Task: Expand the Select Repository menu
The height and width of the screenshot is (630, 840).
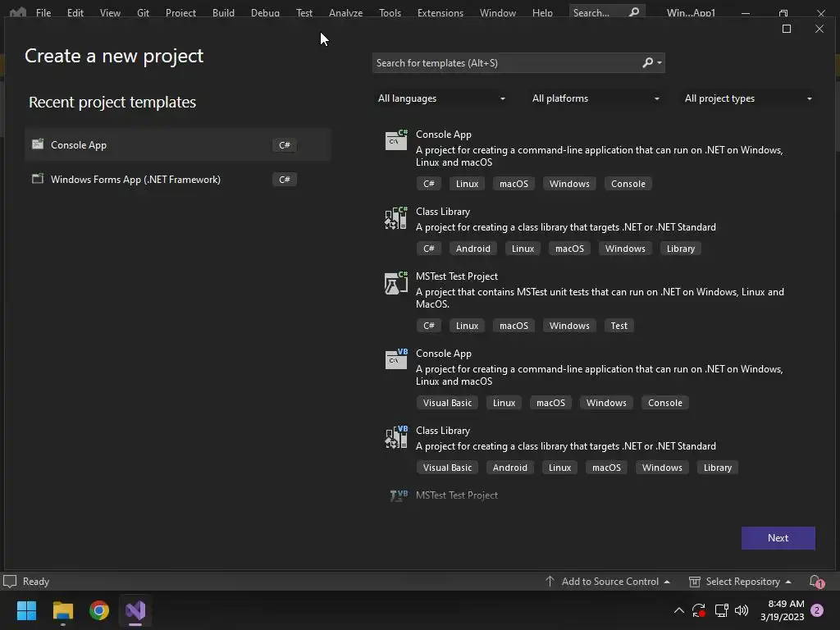Action: [x=788, y=582]
